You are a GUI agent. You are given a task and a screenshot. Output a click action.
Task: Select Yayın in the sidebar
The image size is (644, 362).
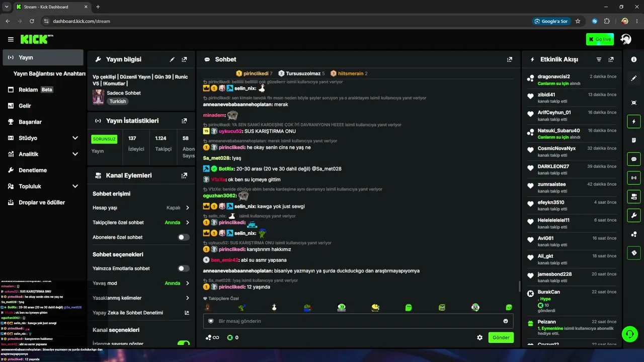pyautogui.click(x=43, y=57)
